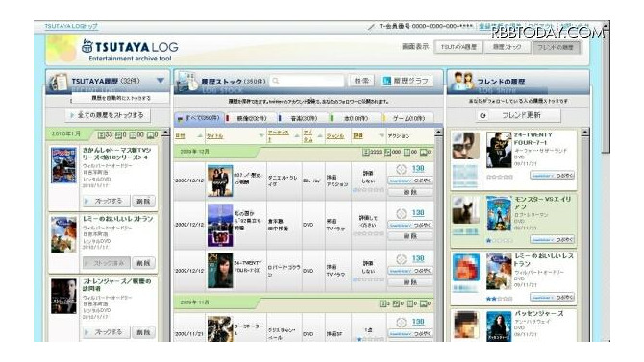The width and height of the screenshot is (644, 362).
Task: Click ストックする under きかんしゃトーマス
Action: pyautogui.click(x=107, y=201)
